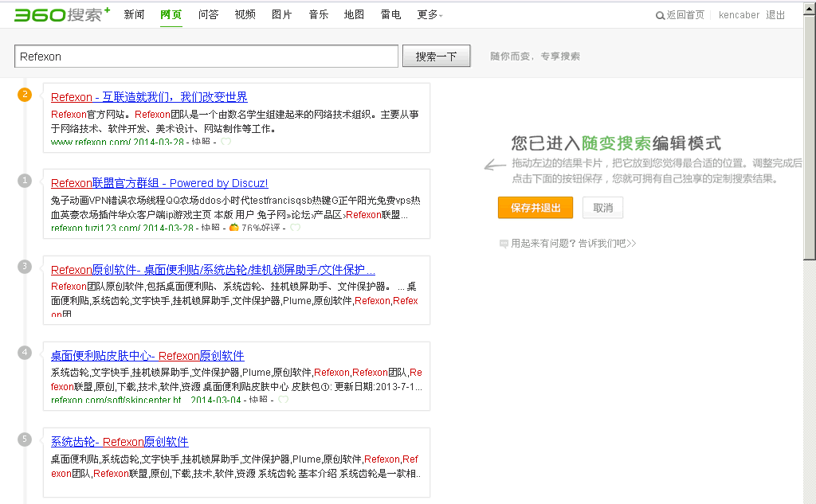Click the 保存并退出 button

535,208
